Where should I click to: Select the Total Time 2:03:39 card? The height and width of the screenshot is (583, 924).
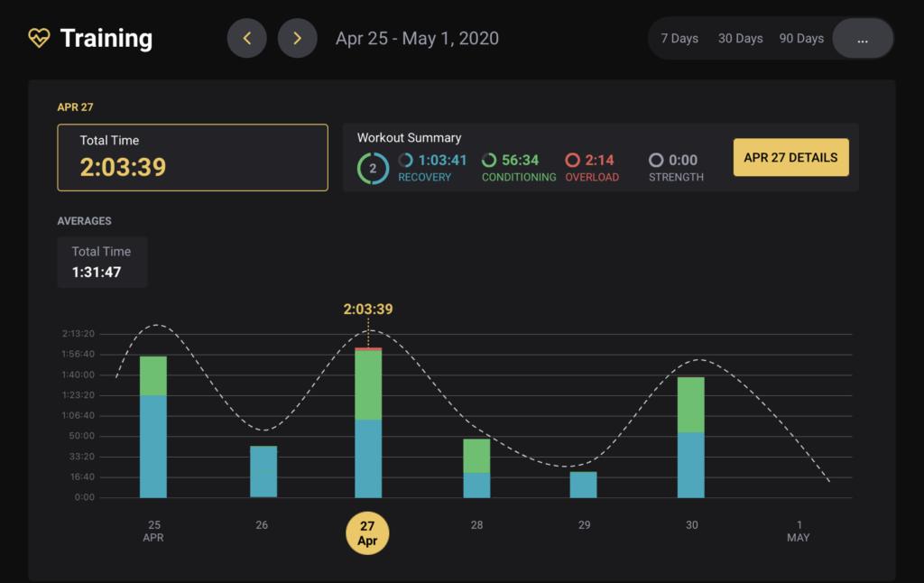click(x=192, y=157)
